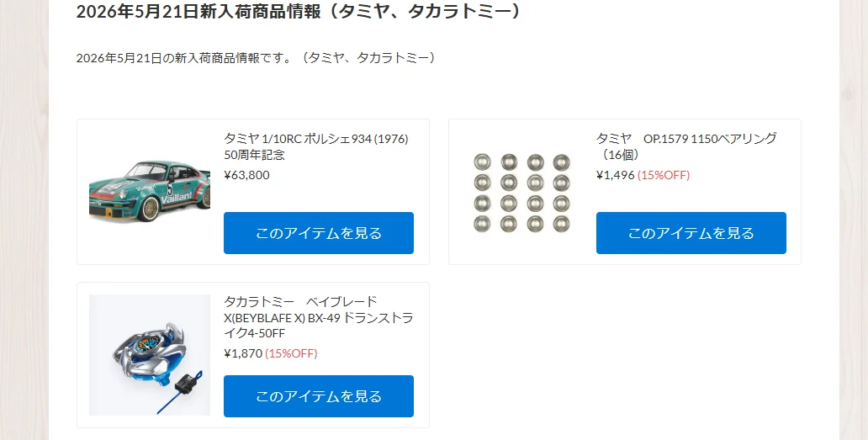The image size is (868, 440).
Task: Click 15%OFF label beside ¥1,496
Action: (664, 175)
